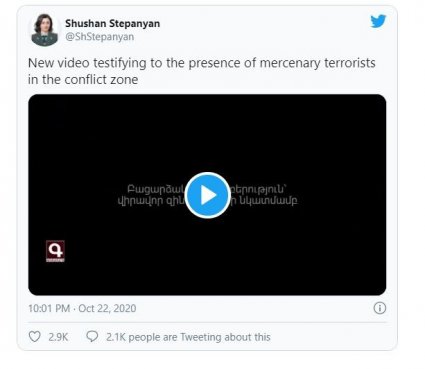Image resolution: width=425 pixels, height=369 pixels.
Task: Click the Twitter bird logo
Action: pyautogui.click(x=378, y=21)
